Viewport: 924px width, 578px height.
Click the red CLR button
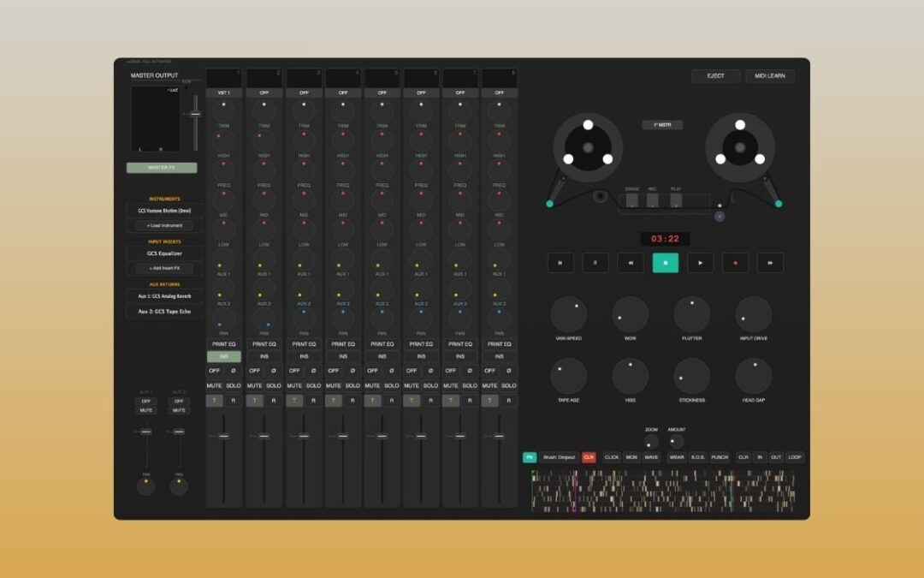tap(589, 457)
